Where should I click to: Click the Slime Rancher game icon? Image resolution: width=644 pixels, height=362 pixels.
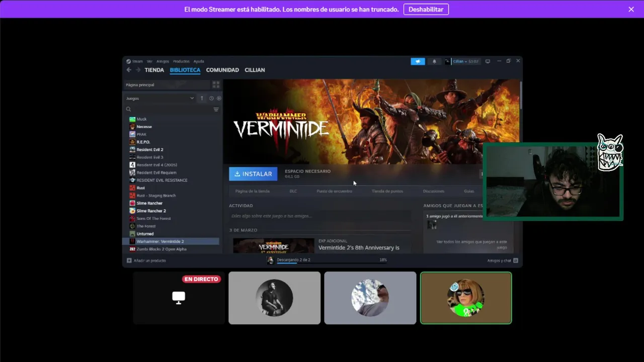tap(132, 203)
